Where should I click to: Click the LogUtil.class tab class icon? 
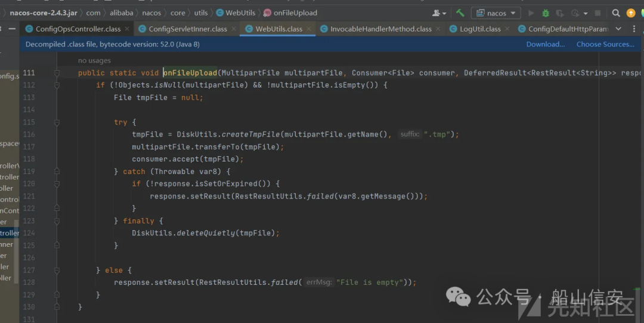[x=453, y=29]
